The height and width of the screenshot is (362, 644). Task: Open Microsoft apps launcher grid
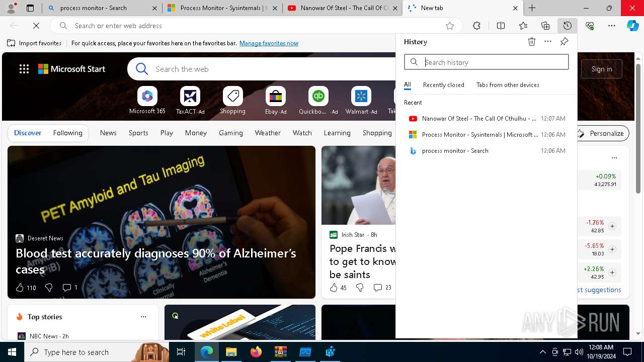(24, 69)
